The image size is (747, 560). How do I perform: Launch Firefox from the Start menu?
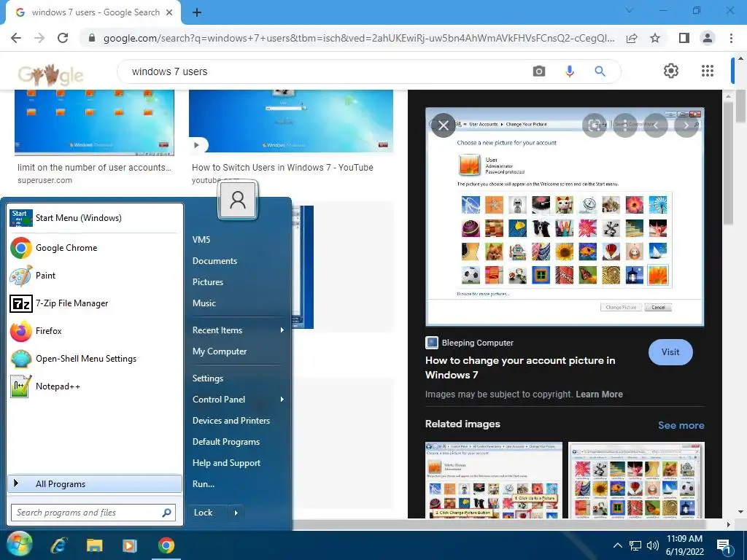coord(95,331)
